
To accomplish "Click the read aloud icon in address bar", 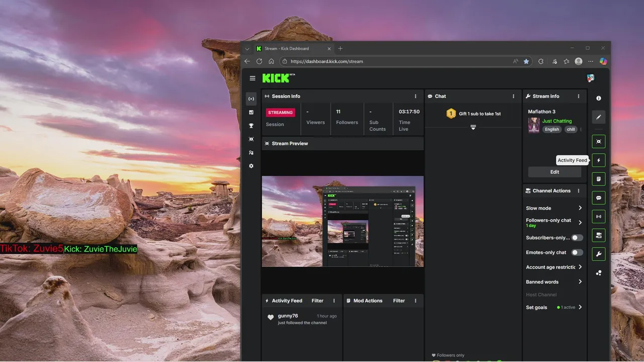I will pyautogui.click(x=516, y=61).
